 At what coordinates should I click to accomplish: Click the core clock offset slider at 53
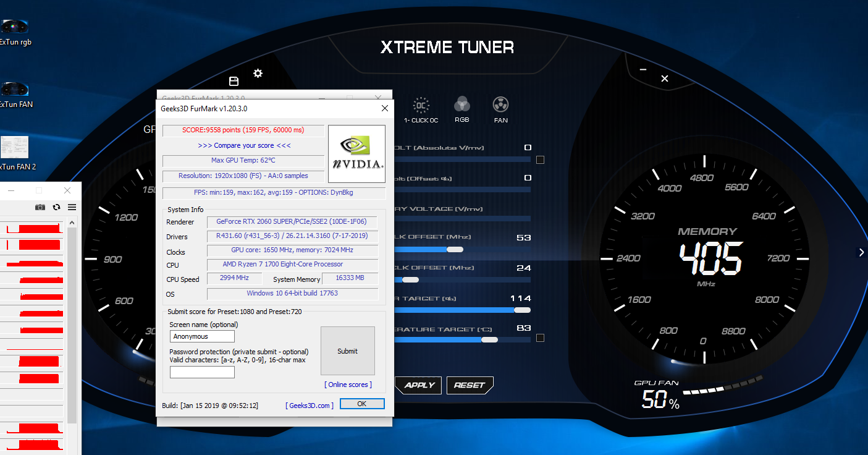(455, 249)
